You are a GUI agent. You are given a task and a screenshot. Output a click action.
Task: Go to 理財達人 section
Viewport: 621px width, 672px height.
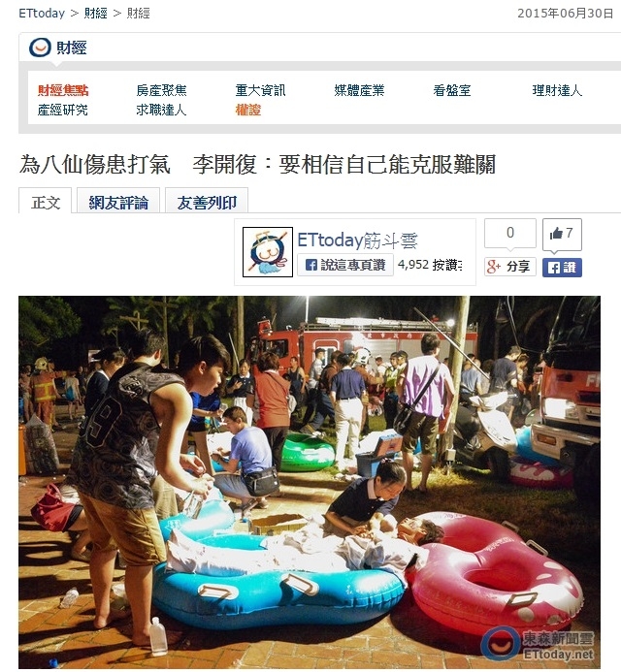coord(557,90)
